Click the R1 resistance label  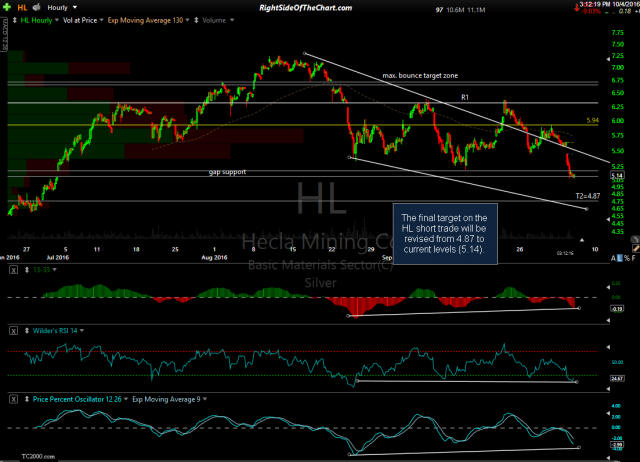point(465,97)
